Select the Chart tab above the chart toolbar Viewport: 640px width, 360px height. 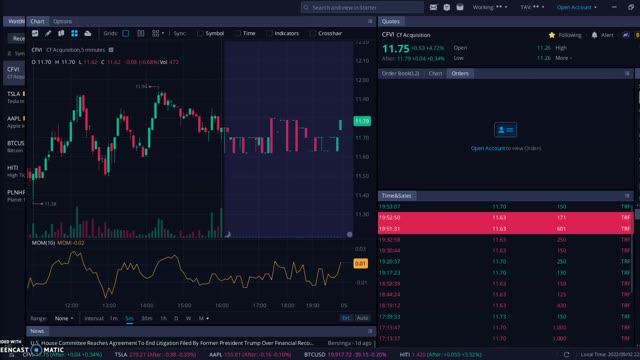[37, 21]
